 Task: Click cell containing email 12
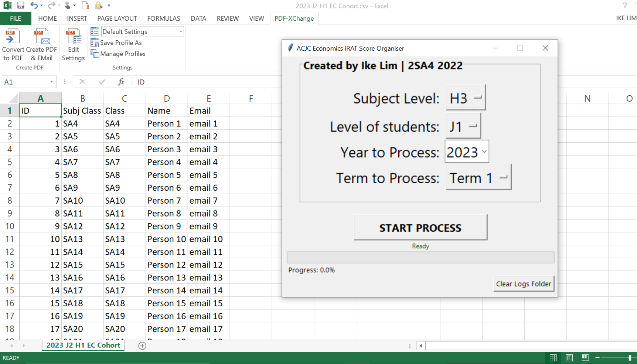click(209, 265)
